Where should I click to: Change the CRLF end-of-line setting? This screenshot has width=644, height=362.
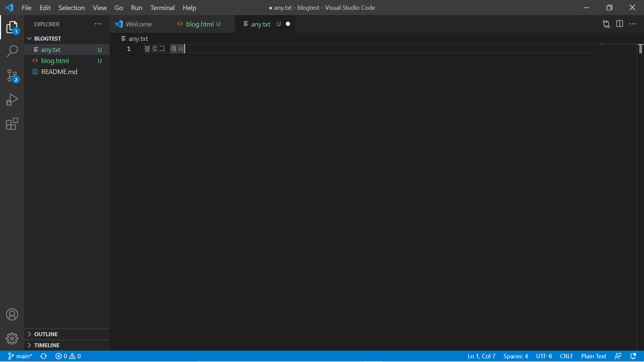pyautogui.click(x=566, y=356)
